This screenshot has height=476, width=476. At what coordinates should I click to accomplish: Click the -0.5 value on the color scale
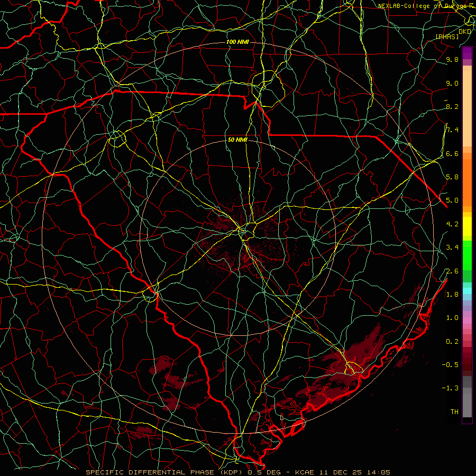pyautogui.click(x=450, y=365)
